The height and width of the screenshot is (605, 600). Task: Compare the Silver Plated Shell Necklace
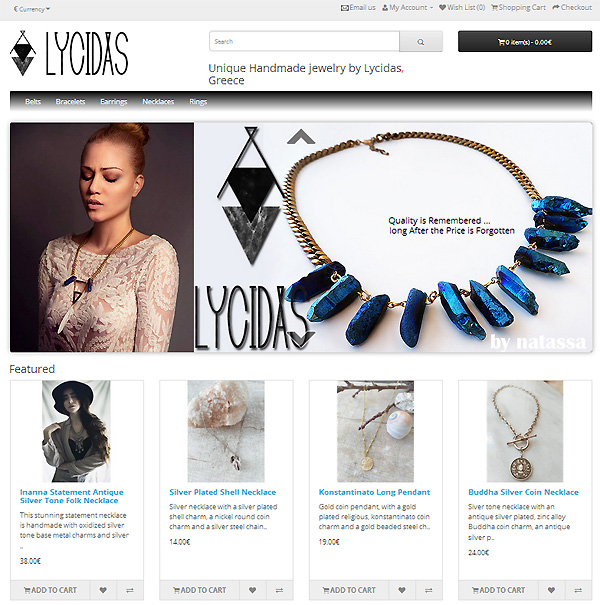[279, 590]
